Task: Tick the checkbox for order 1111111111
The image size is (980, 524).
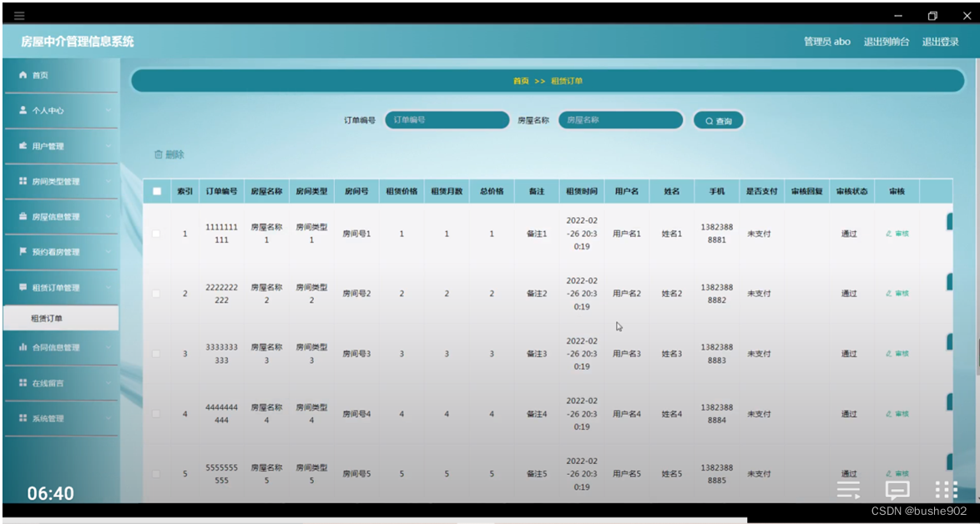Action: coord(156,234)
